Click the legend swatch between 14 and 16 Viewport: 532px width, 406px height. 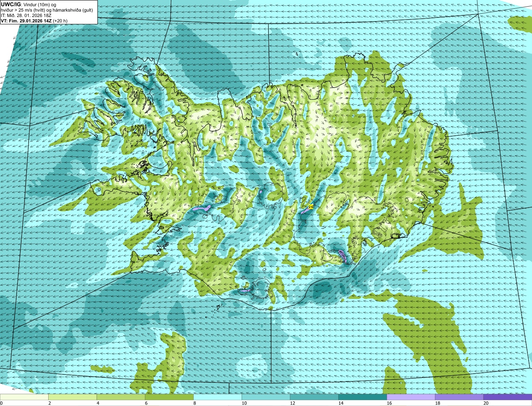pos(362,397)
